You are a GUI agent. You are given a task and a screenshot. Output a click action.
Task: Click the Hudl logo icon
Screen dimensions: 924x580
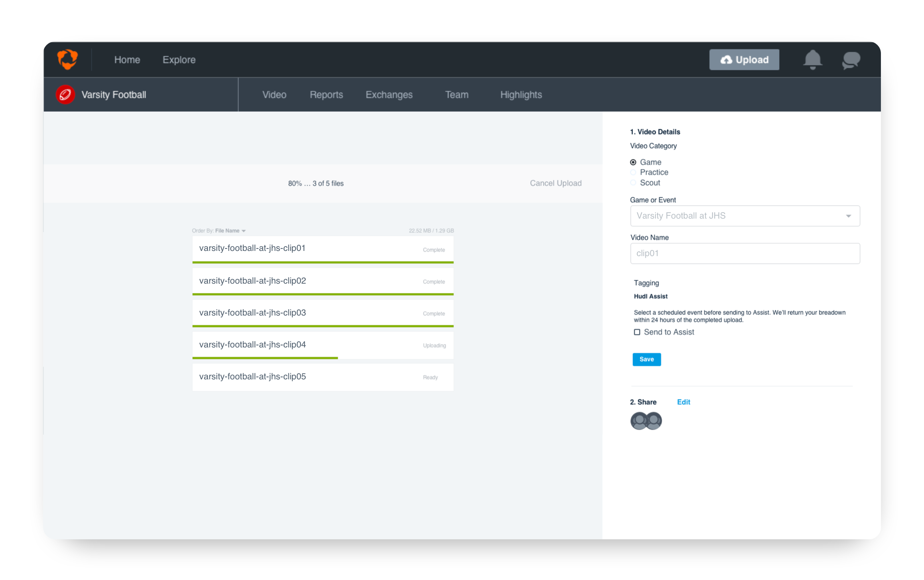click(x=67, y=59)
